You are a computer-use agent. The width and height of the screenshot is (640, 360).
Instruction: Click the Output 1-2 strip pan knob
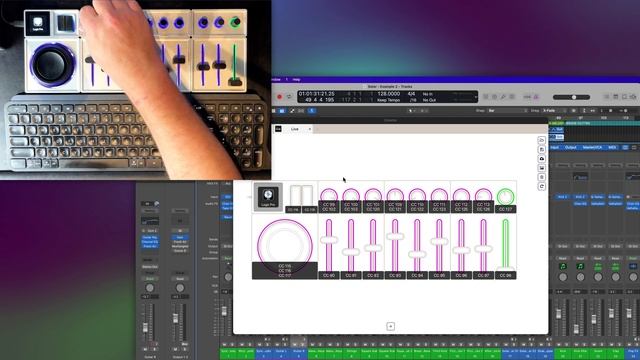180,288
